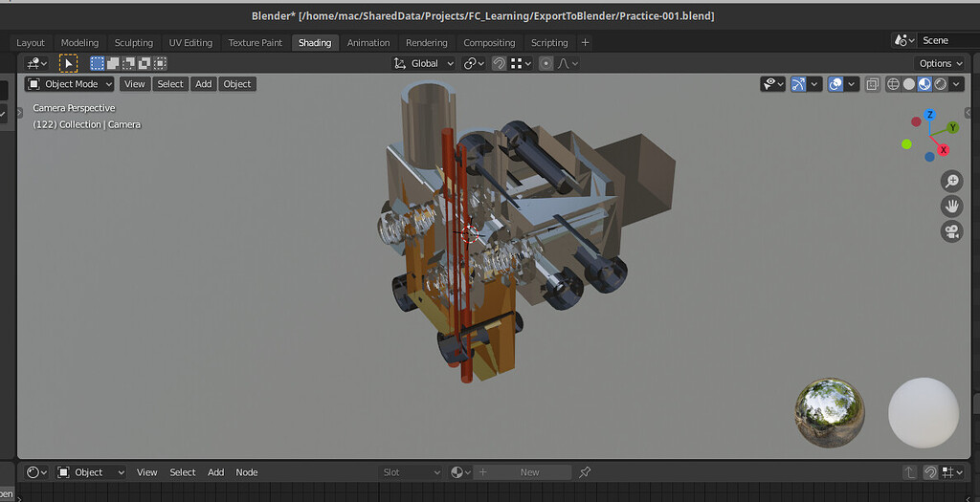The image size is (980, 502).
Task: Set selection mode to Subtract
Action: tap(128, 63)
